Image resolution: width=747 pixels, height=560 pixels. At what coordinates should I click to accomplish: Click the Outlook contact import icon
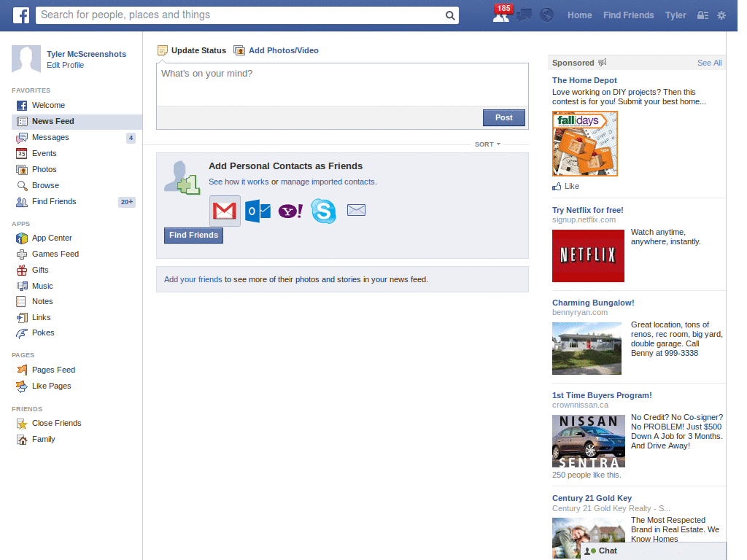click(258, 211)
